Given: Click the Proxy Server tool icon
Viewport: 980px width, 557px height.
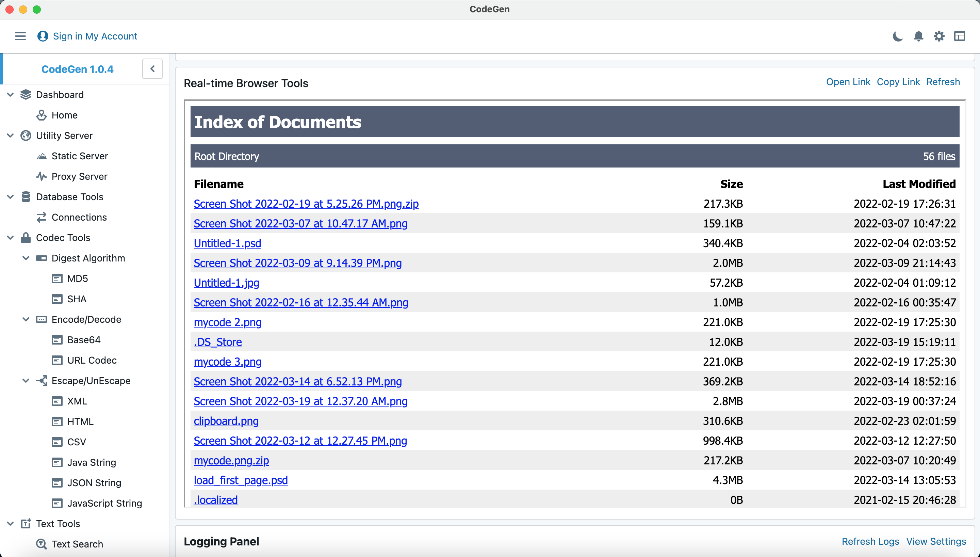Looking at the screenshot, I should (42, 176).
